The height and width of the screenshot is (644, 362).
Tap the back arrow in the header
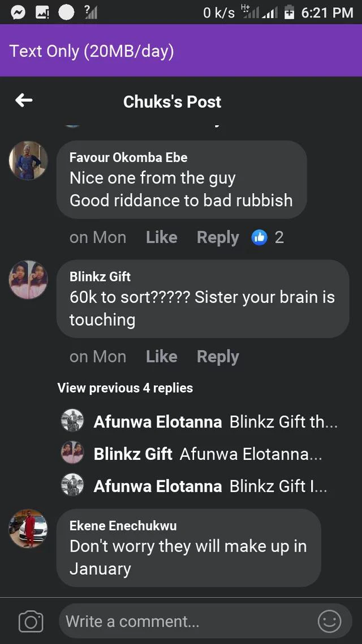[x=24, y=101]
